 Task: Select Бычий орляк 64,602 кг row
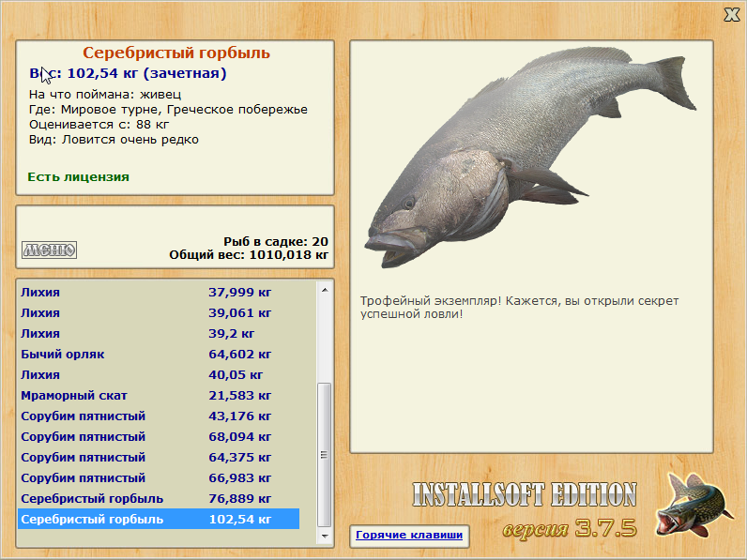[x=159, y=354]
